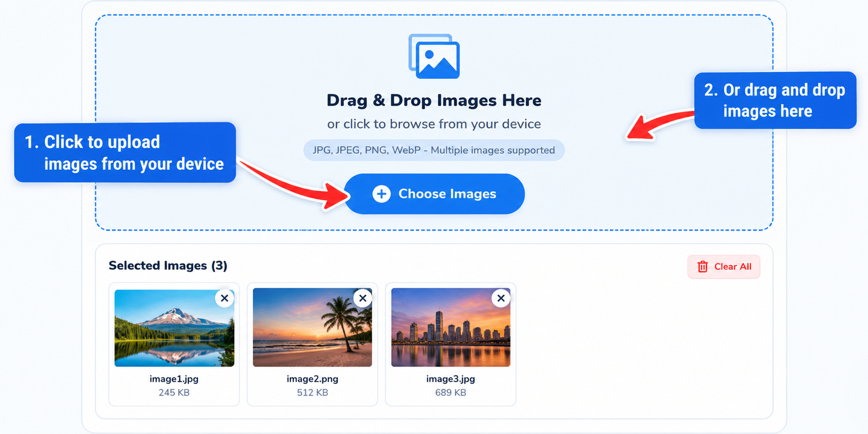This screenshot has height=434, width=868.
Task: Click the file size "512 KB"
Action: click(x=312, y=392)
